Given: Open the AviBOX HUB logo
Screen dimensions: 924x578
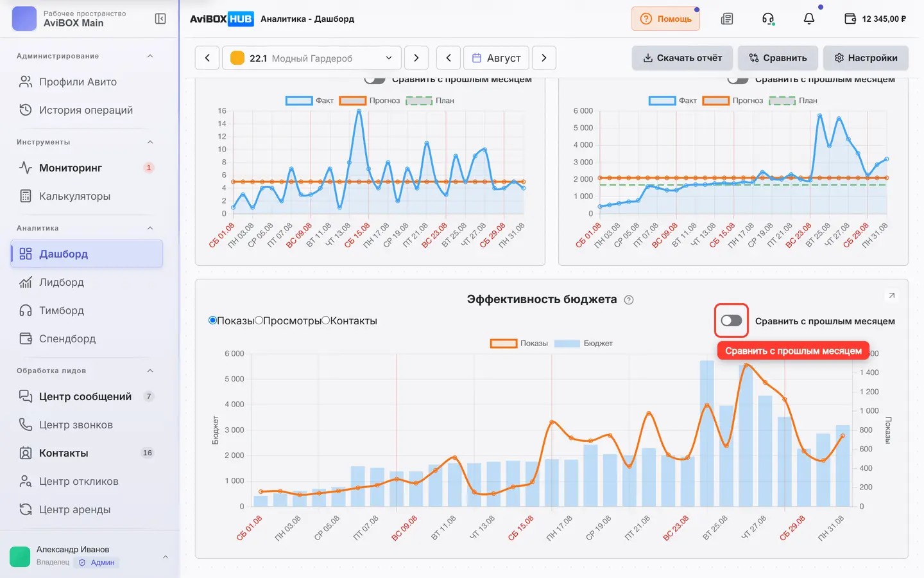Looking at the screenshot, I should click(222, 19).
